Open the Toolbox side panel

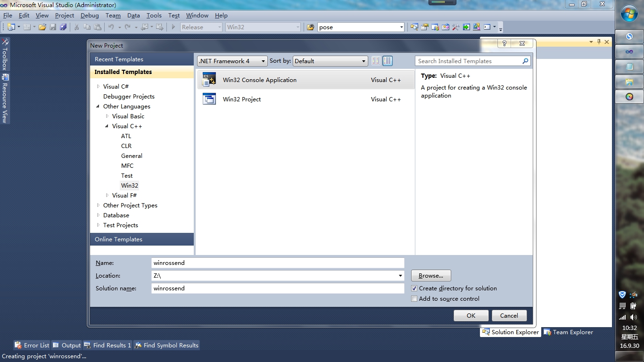[5, 54]
